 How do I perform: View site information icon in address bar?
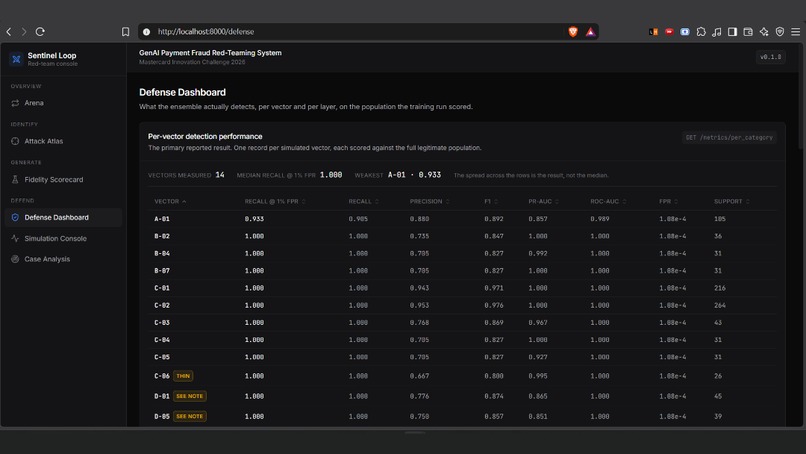point(146,32)
